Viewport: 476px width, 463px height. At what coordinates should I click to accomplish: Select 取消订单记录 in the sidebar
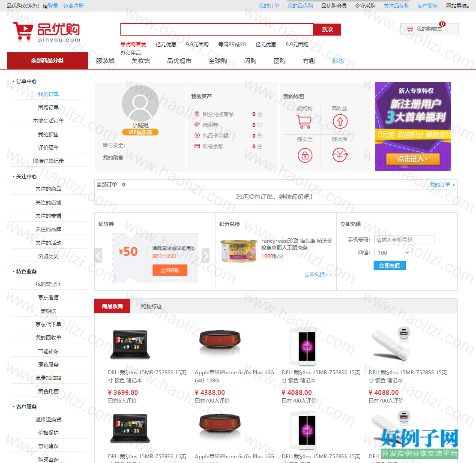(x=48, y=161)
